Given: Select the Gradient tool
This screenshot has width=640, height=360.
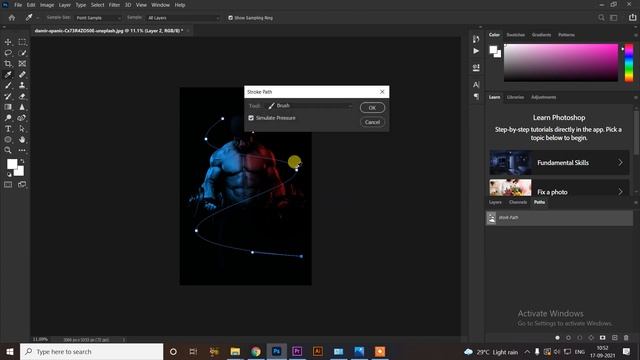Looking at the screenshot, I should [x=8, y=107].
